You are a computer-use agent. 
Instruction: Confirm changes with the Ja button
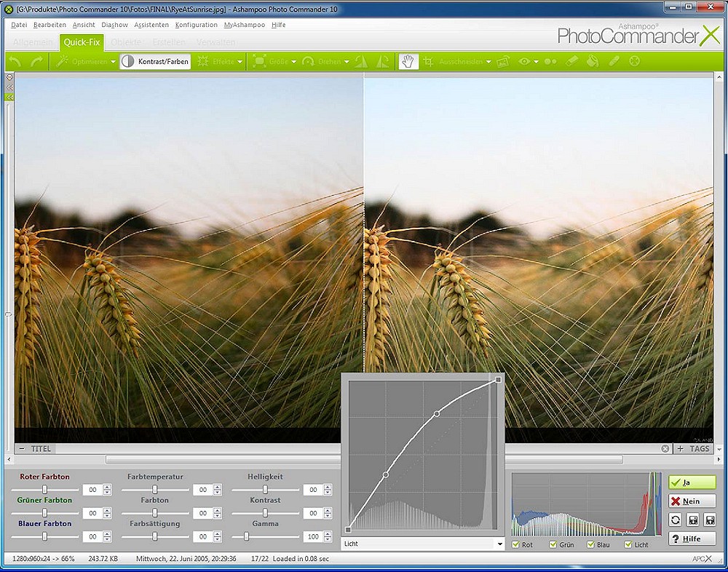[x=692, y=482]
